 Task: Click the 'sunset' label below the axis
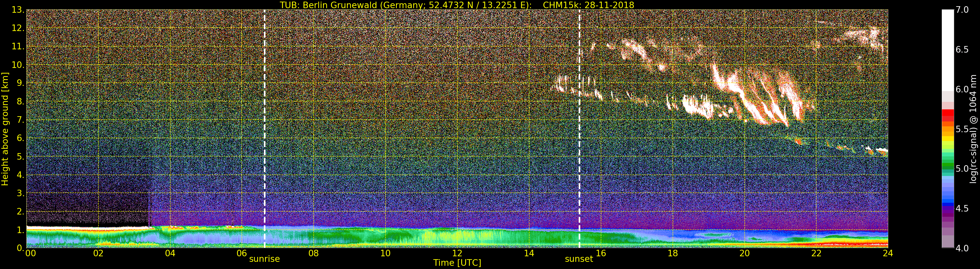tap(579, 259)
